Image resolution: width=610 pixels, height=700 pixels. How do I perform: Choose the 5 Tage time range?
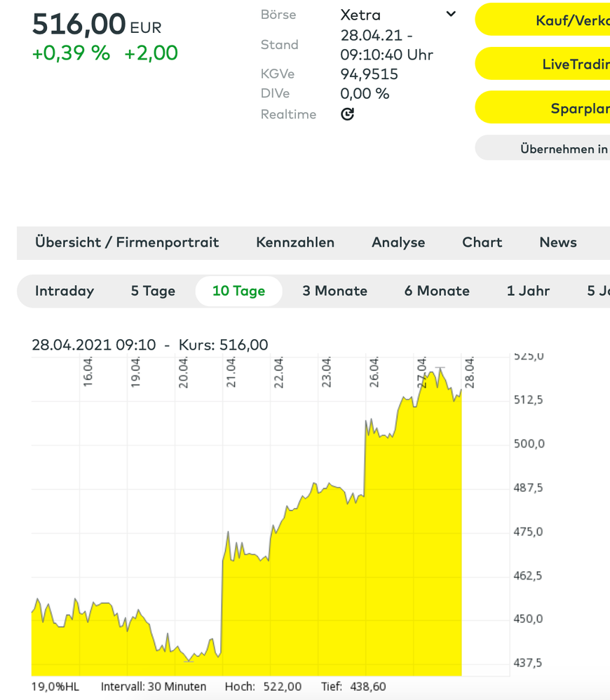coord(153,291)
